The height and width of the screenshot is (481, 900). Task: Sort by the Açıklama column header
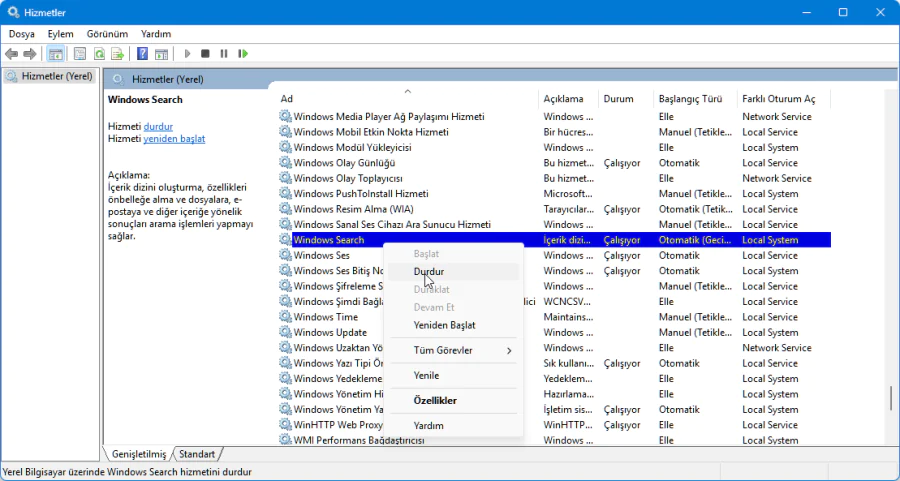pyautogui.click(x=568, y=99)
